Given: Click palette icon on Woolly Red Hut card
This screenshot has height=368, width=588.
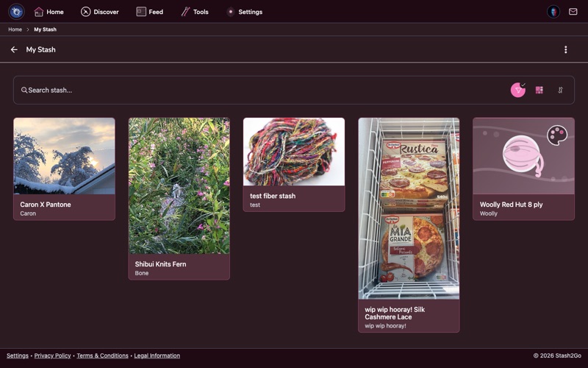Looking at the screenshot, I should (x=557, y=135).
